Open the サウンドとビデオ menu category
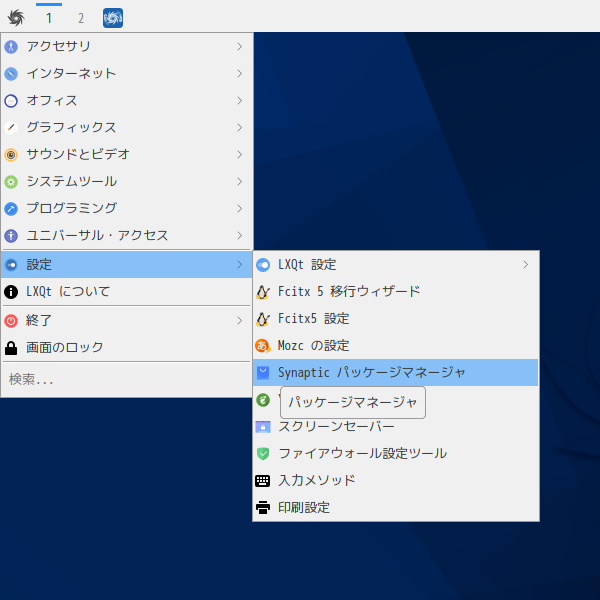Viewport: 600px width, 600px height. tap(126, 155)
